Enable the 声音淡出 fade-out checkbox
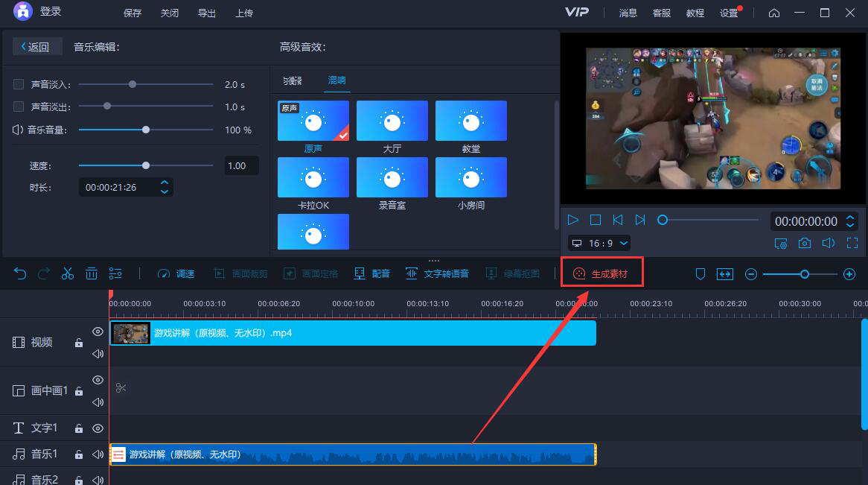Screen dimensions: 868x485 tap(19, 107)
